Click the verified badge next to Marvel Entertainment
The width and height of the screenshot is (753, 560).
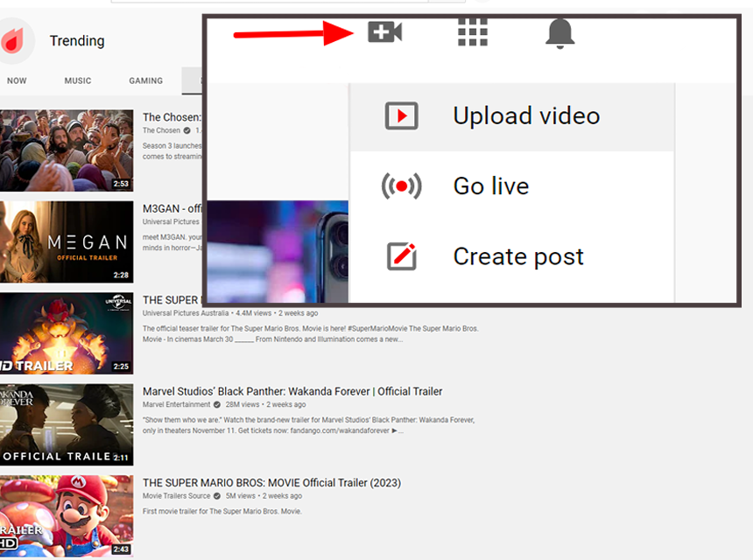click(x=217, y=404)
